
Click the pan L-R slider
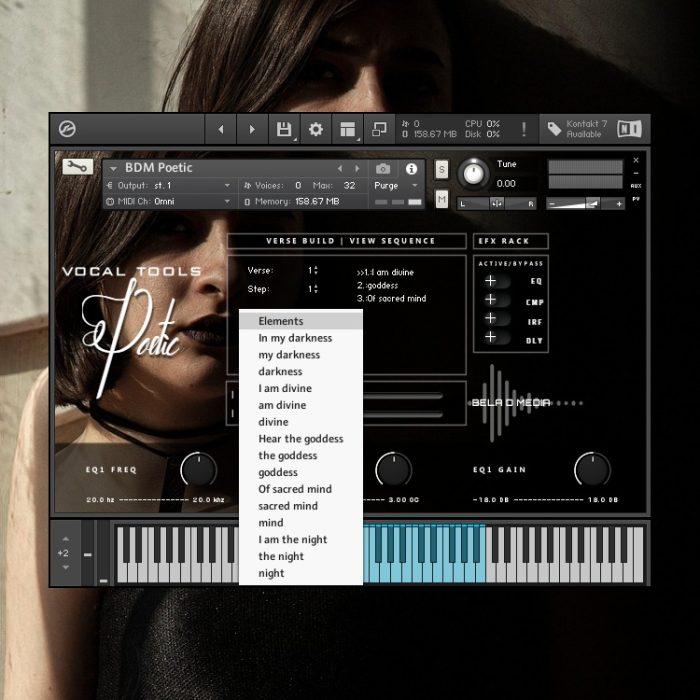[496, 204]
